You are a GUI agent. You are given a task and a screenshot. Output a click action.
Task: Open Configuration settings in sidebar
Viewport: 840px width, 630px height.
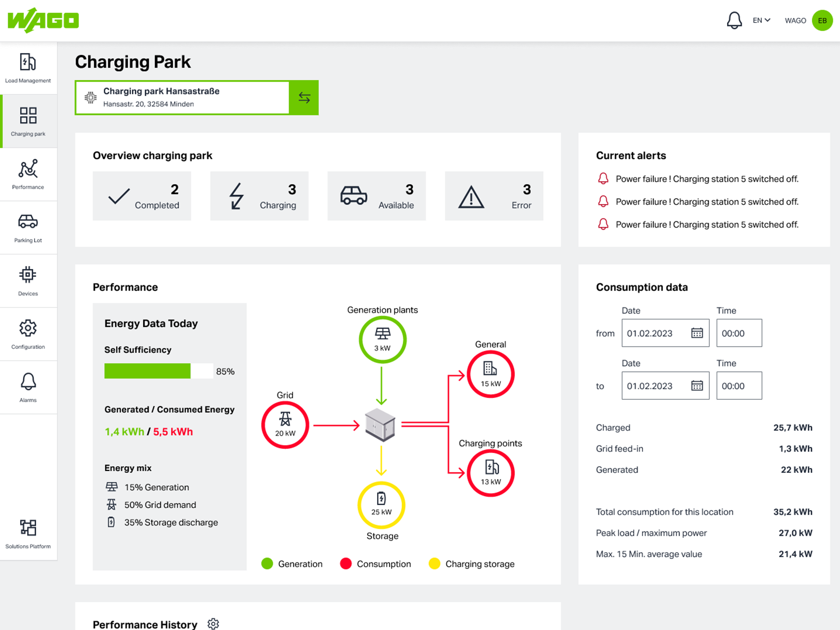28,334
